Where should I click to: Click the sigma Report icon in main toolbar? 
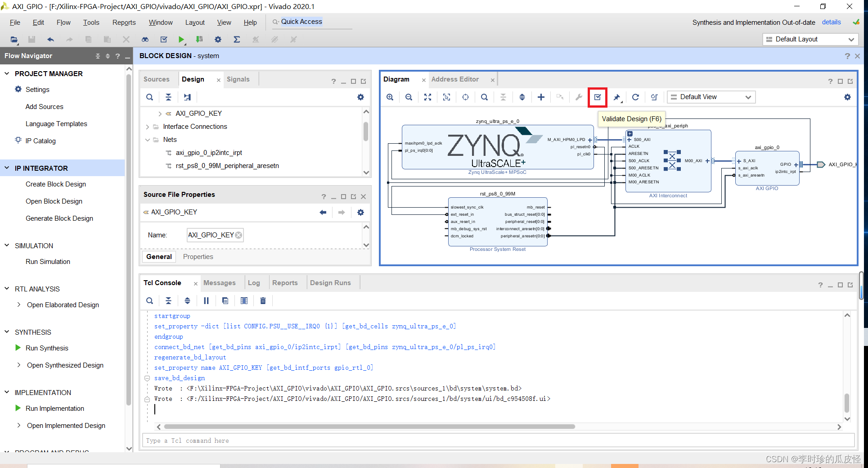tap(237, 40)
